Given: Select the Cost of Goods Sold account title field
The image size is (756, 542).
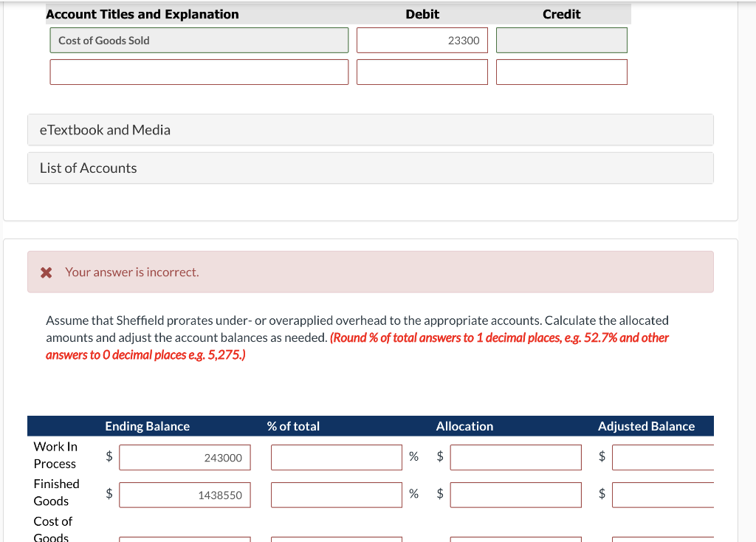Looking at the screenshot, I should tap(199, 40).
